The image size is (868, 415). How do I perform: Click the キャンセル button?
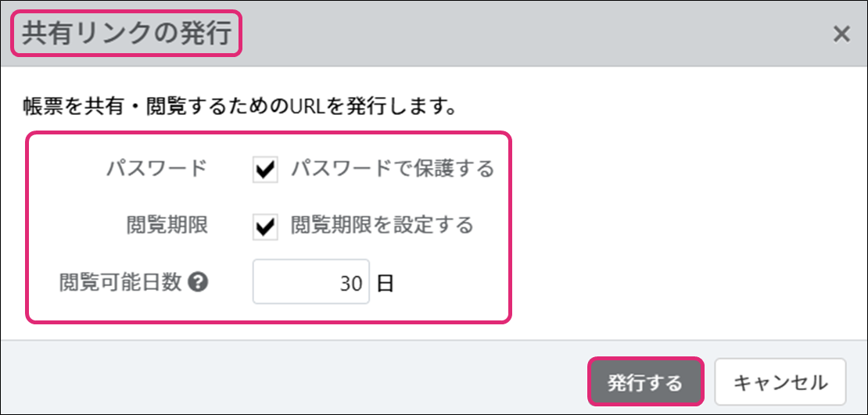[780, 383]
